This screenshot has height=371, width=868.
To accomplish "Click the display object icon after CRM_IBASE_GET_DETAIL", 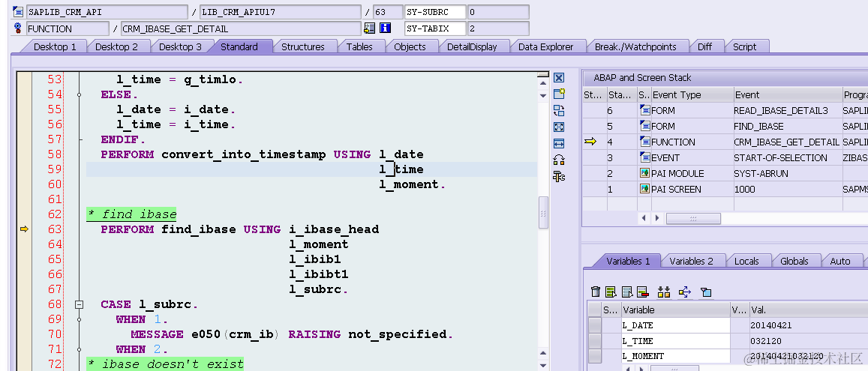I will point(369,28).
